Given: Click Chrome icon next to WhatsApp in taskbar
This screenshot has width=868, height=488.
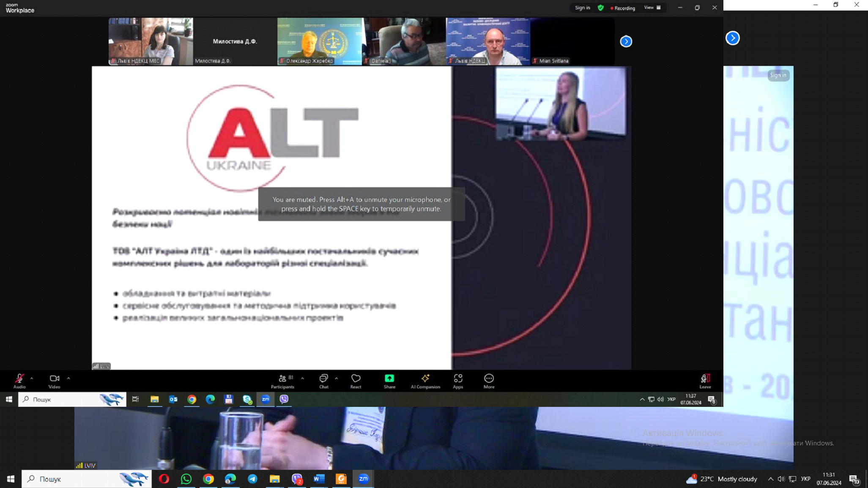Looking at the screenshot, I should point(208,479).
